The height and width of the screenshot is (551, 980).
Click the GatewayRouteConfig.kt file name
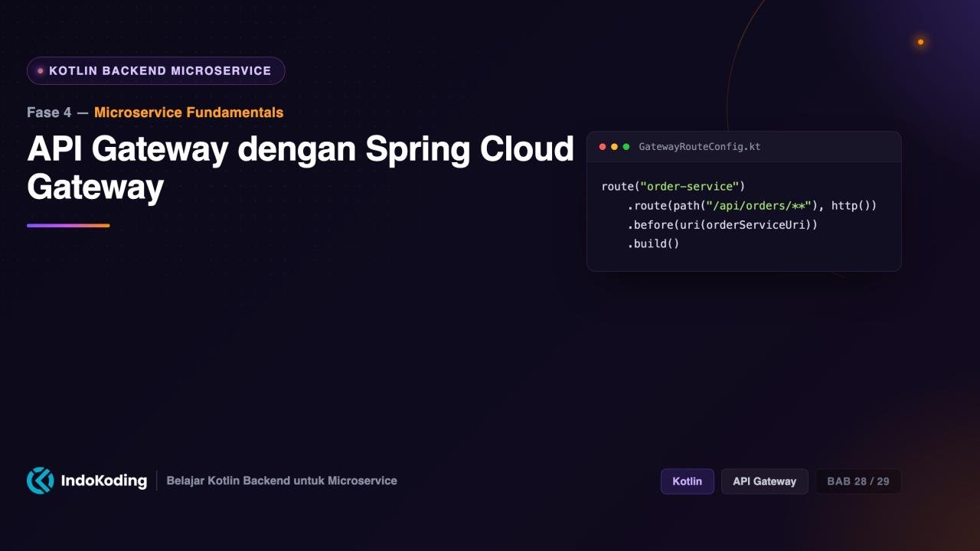[700, 146]
